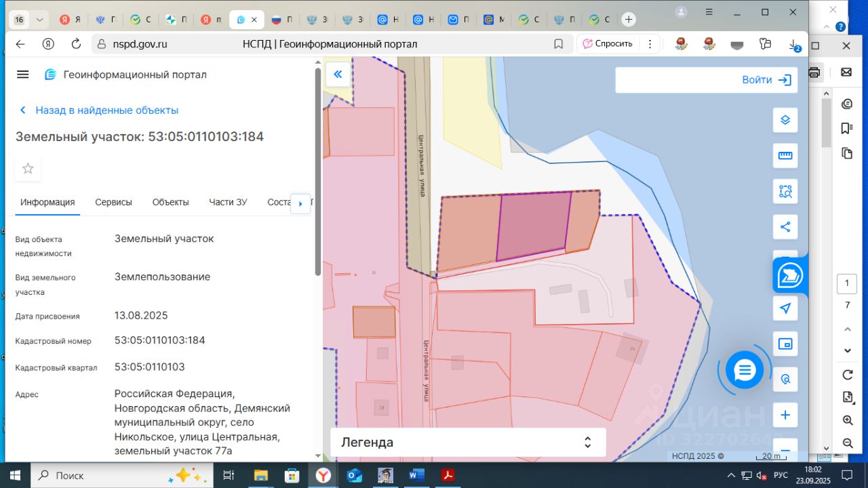Select the ruler measurement tool
The height and width of the screenshot is (488, 868).
click(785, 156)
